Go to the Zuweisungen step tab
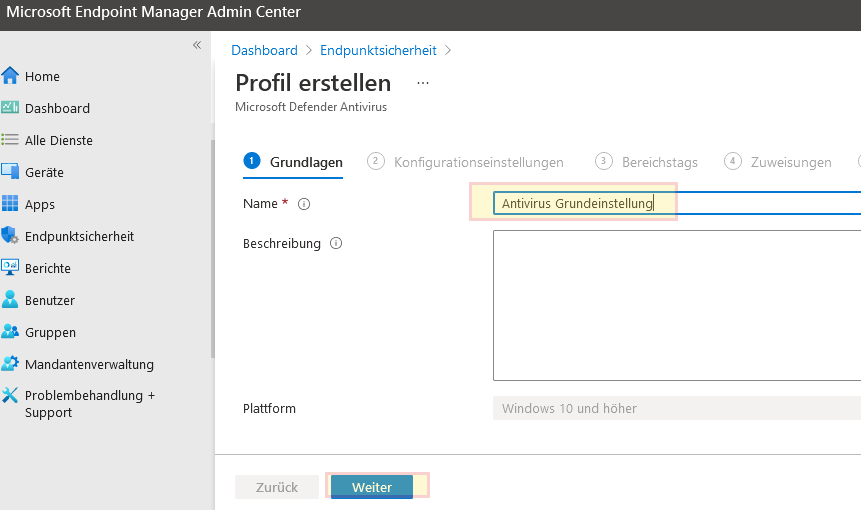The height and width of the screenshot is (510, 861). [x=790, y=162]
